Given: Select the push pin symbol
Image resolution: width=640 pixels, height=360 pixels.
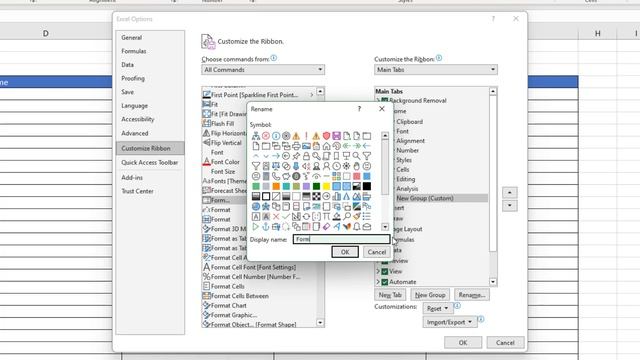Looking at the screenshot, I should click(296, 156).
